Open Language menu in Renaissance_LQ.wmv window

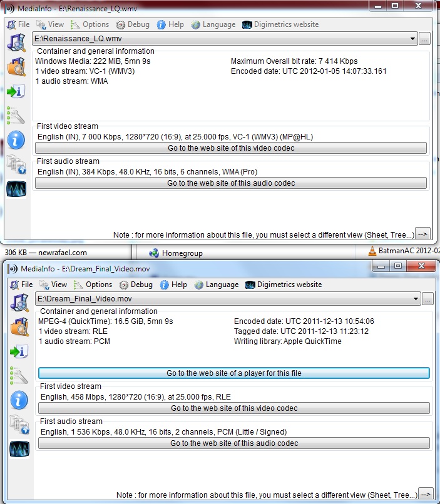pyautogui.click(x=213, y=24)
